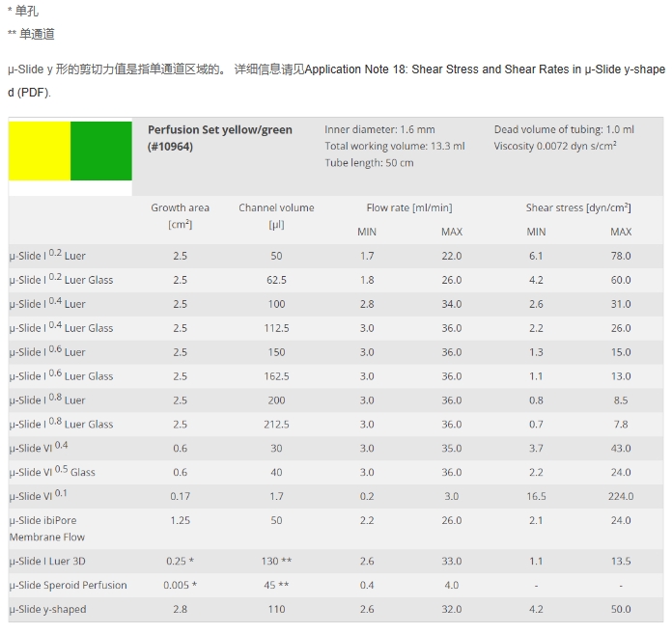Image resolution: width=672 pixels, height=634 pixels.
Task: Select the 'µ-Slide ibiPore Membrane Flow' row label
Action: tap(47, 529)
